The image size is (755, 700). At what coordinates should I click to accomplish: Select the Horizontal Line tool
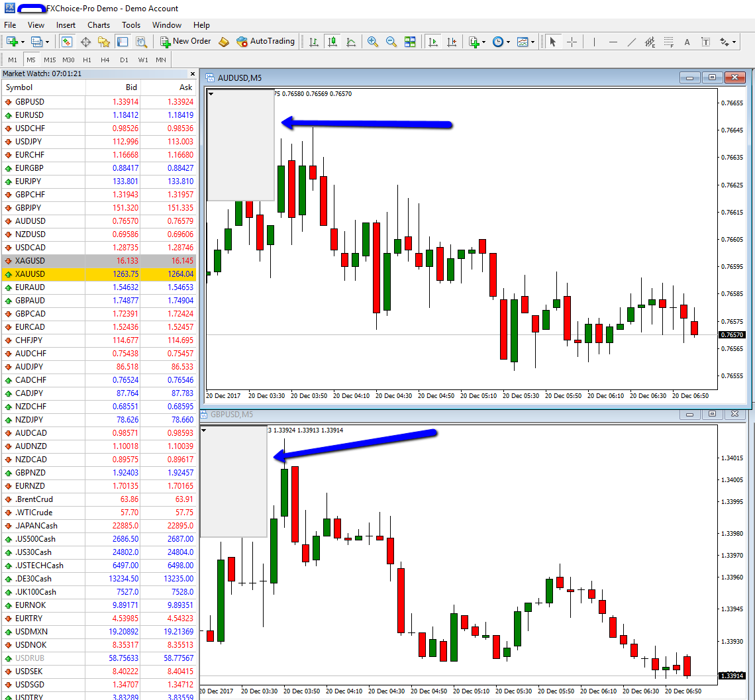(613, 42)
